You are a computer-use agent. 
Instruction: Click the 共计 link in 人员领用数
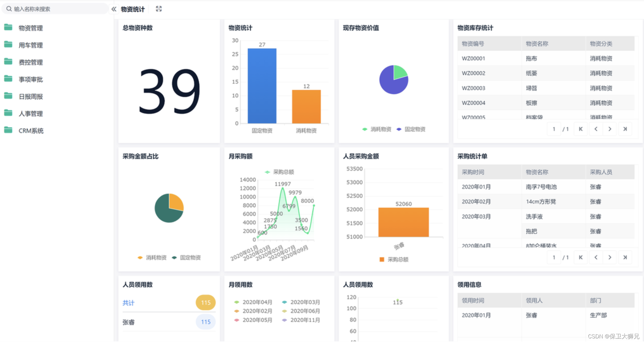click(128, 303)
